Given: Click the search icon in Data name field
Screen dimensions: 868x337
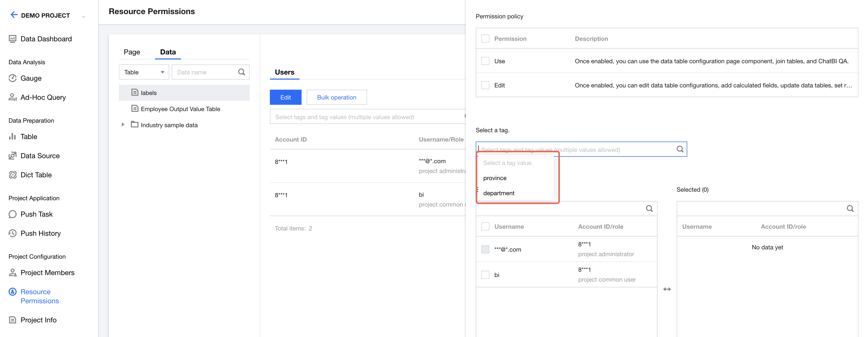Looking at the screenshot, I should click(x=242, y=72).
